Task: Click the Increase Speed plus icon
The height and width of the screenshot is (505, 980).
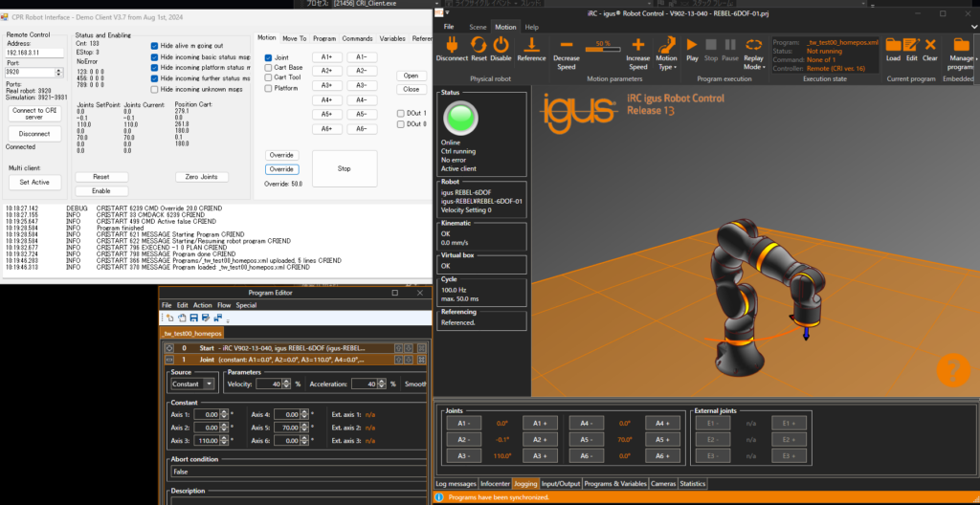Action: [638, 46]
